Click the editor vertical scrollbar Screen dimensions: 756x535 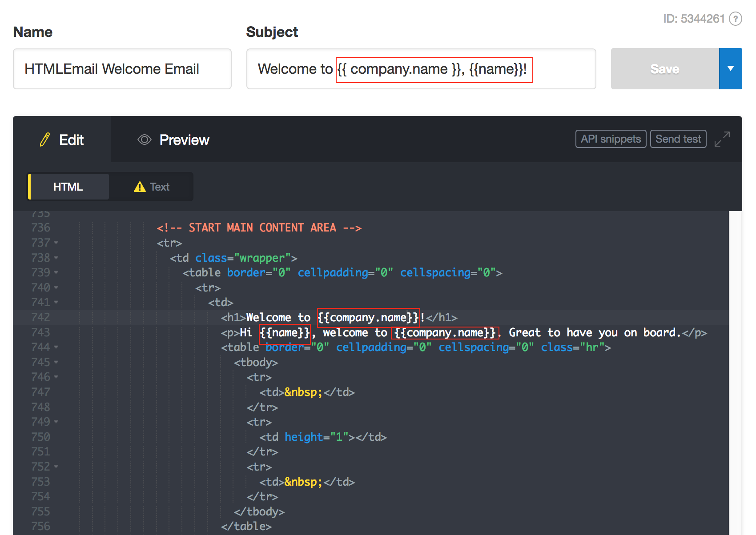pyautogui.click(x=736, y=373)
